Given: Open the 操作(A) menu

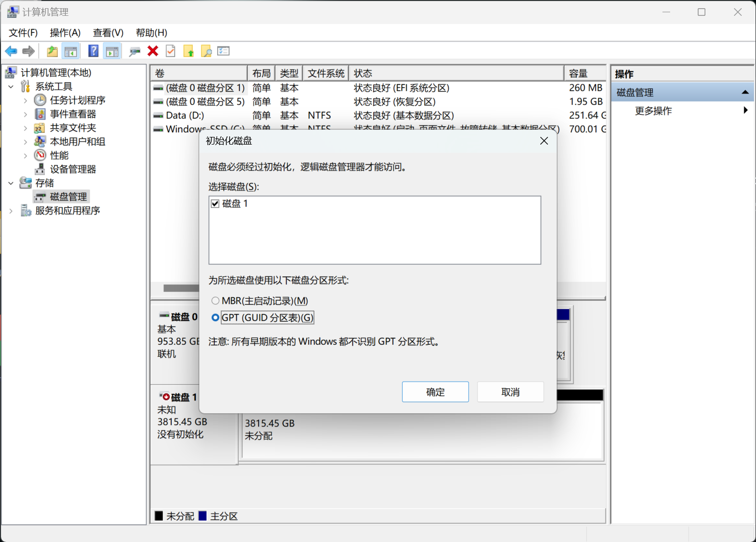Looking at the screenshot, I should pos(65,33).
